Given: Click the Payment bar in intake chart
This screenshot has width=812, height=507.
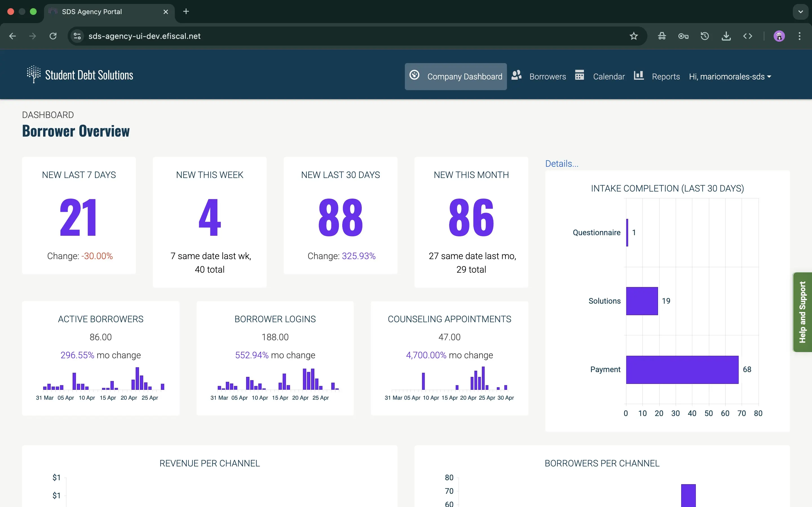Looking at the screenshot, I should 682,370.
